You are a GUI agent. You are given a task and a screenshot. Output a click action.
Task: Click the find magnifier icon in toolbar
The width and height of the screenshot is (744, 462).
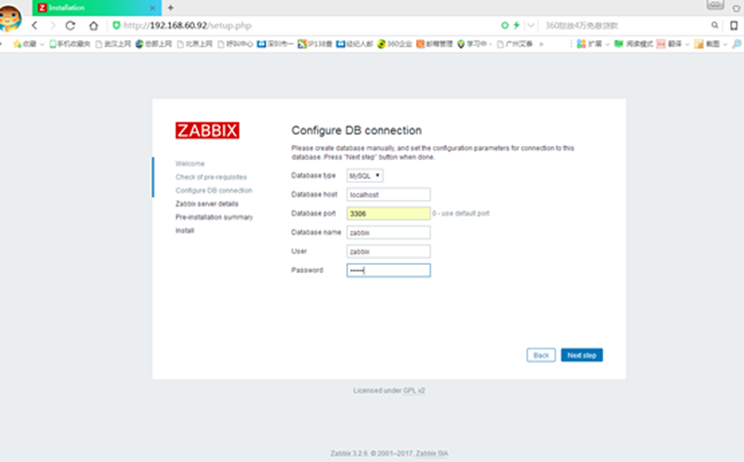coord(736,44)
